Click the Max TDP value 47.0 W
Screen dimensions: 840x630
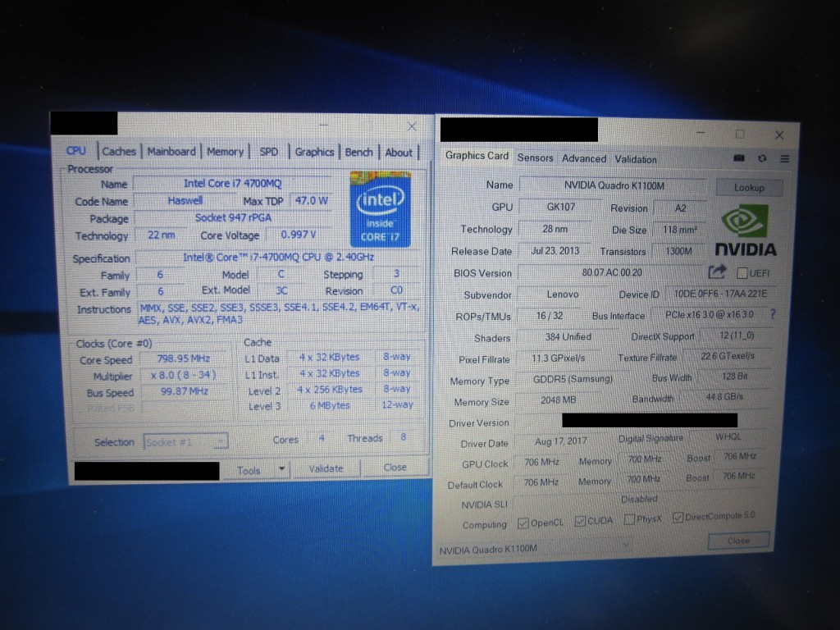[311, 200]
